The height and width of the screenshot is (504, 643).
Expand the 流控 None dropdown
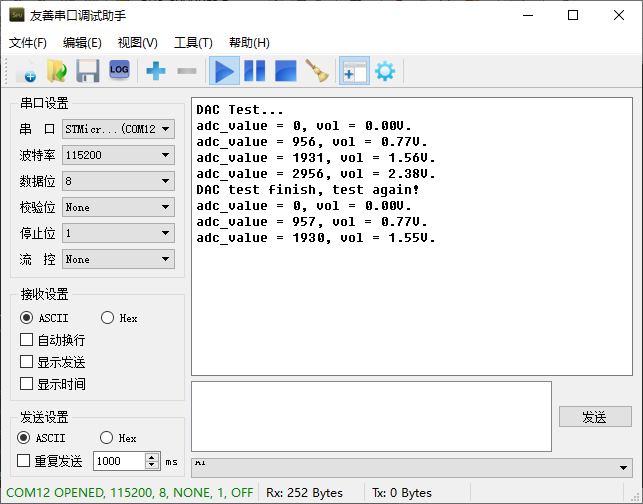(x=119, y=259)
